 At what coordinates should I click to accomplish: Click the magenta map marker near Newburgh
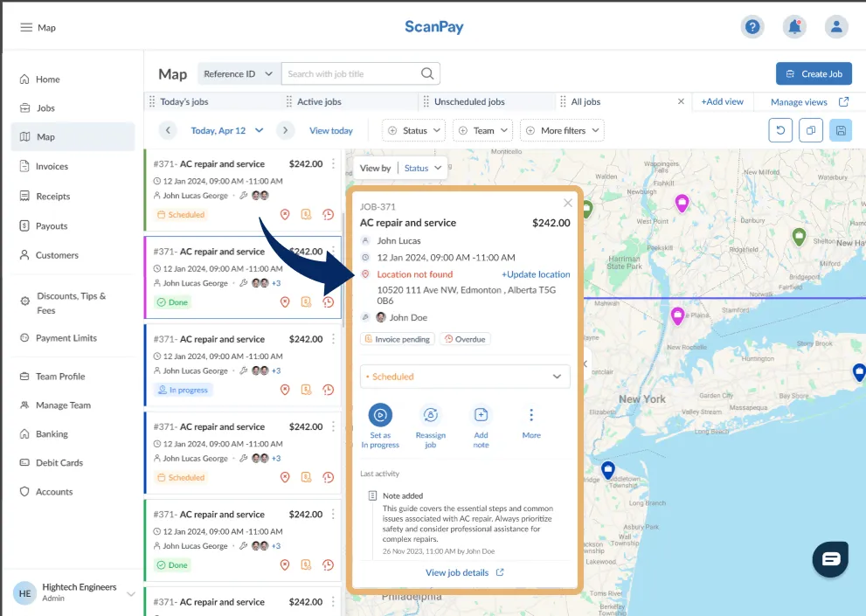click(682, 204)
